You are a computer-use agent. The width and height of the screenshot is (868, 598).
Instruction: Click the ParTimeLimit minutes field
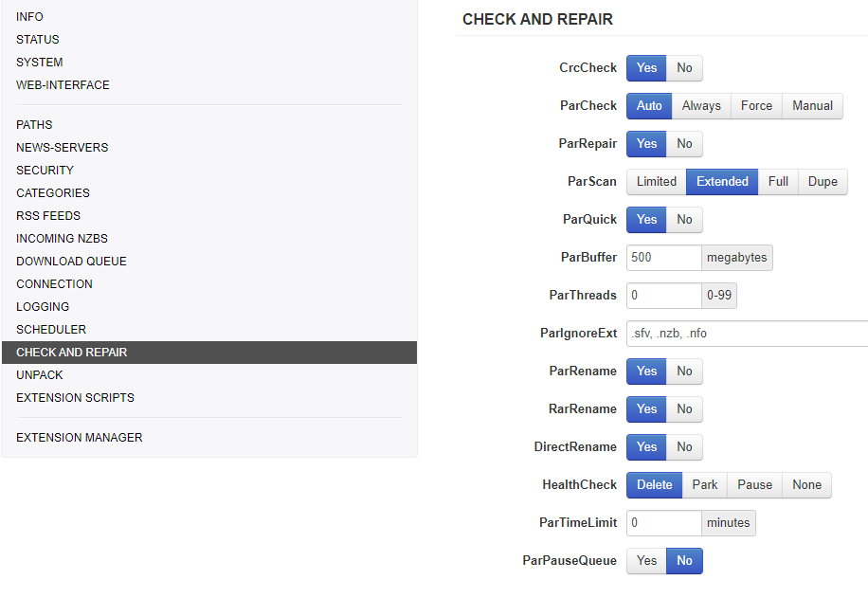click(663, 523)
